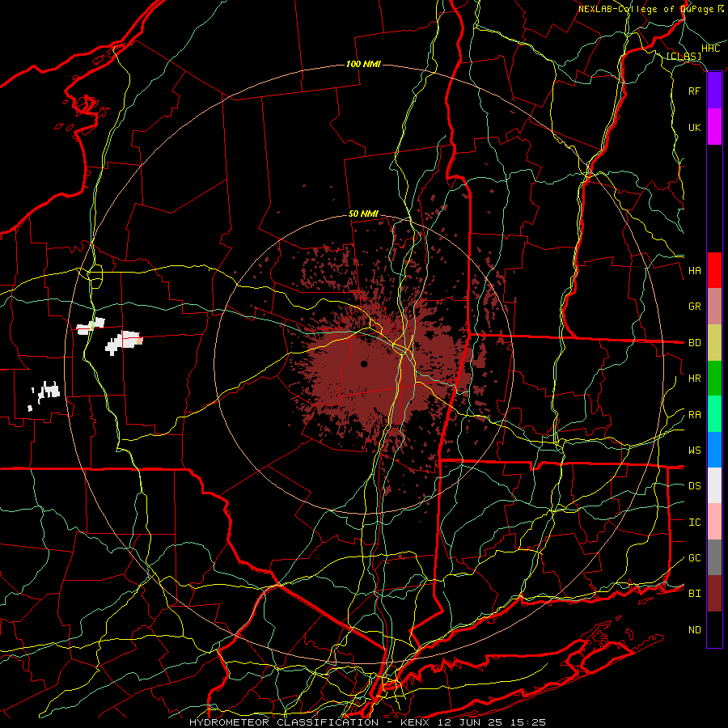Click the radar site center dot

tap(364, 363)
